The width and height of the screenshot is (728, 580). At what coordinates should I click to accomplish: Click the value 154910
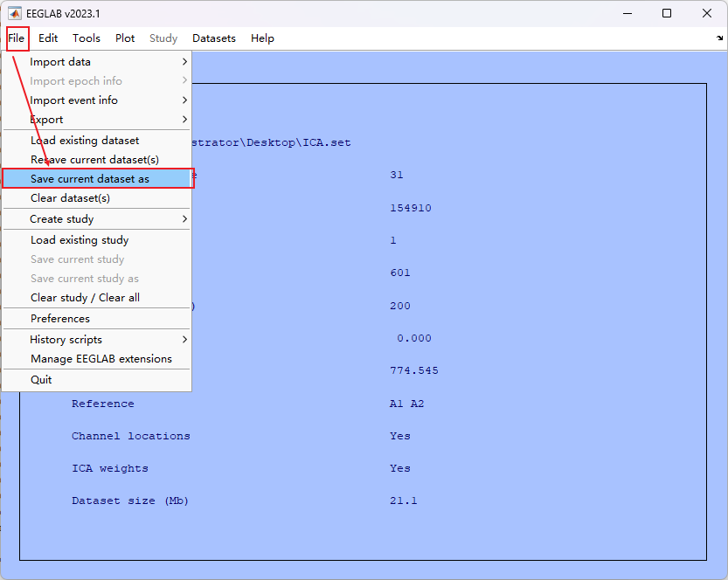(x=411, y=208)
